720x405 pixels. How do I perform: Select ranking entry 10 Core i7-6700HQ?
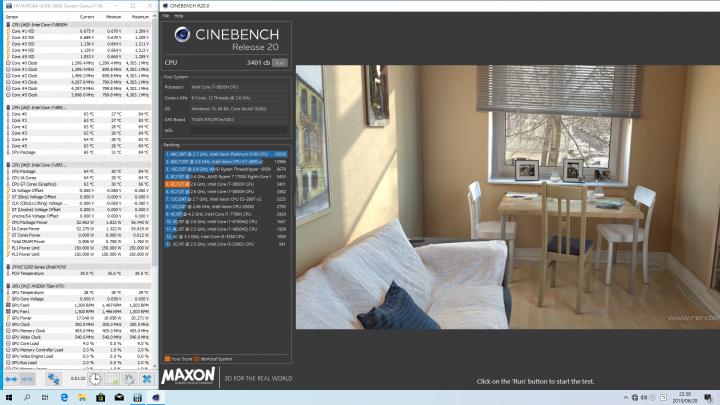[226, 221]
